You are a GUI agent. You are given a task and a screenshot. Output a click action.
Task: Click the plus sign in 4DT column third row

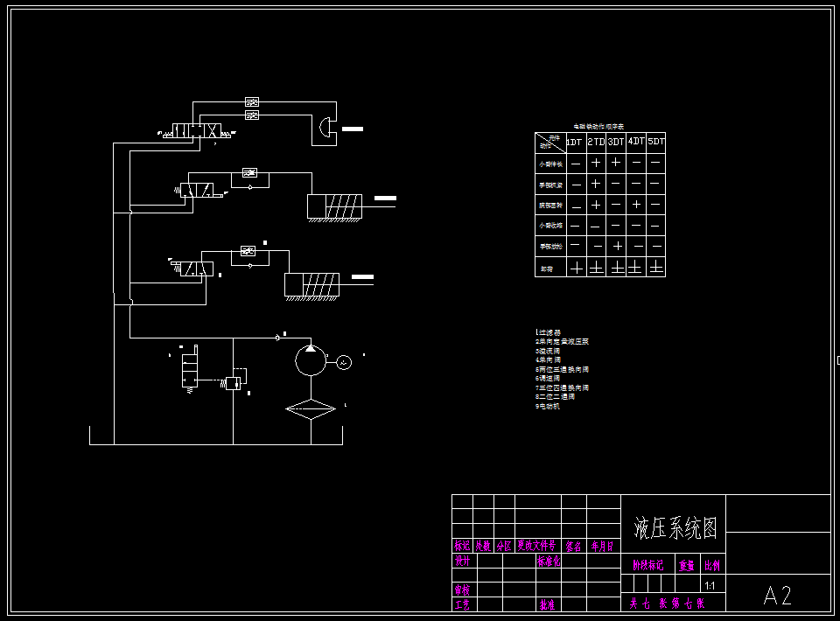tap(636, 204)
